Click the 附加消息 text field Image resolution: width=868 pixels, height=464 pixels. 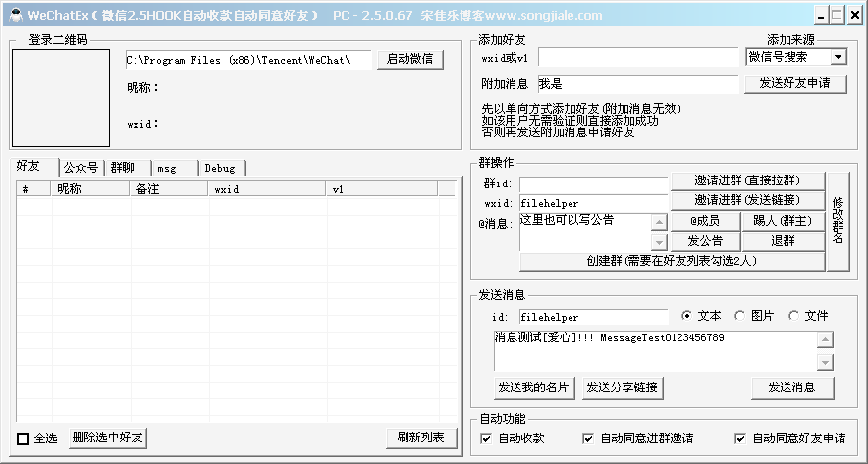638,84
